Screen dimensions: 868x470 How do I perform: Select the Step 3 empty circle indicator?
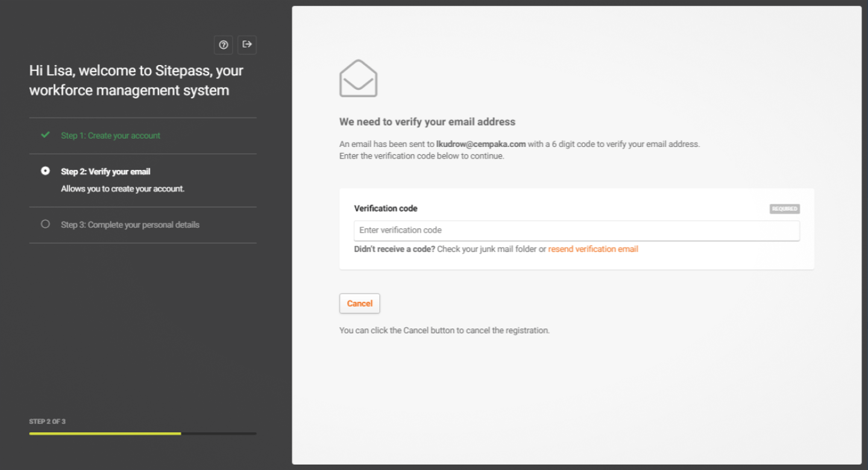45,224
